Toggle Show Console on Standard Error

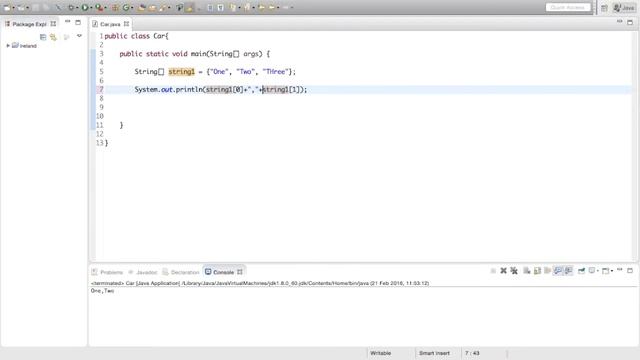point(568,271)
